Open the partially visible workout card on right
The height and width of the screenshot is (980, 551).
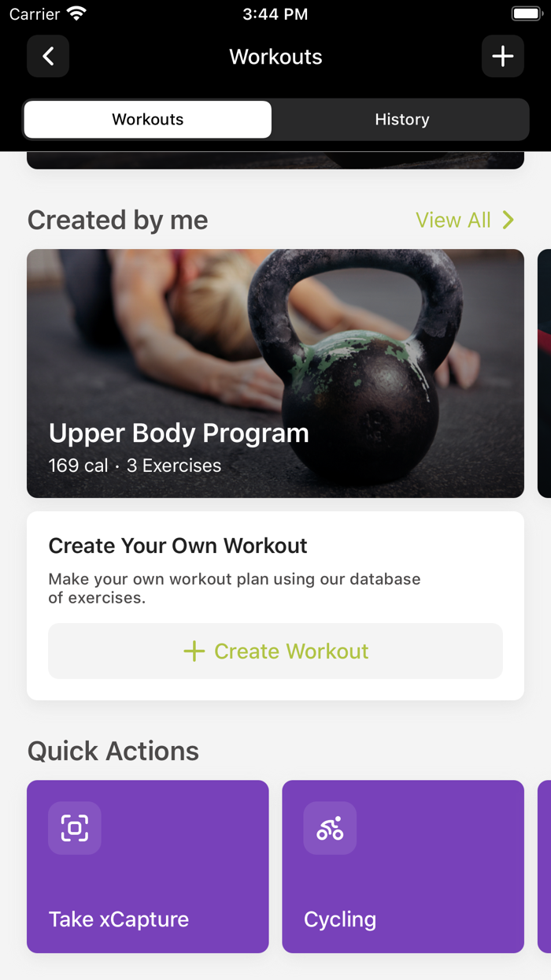coord(545,373)
